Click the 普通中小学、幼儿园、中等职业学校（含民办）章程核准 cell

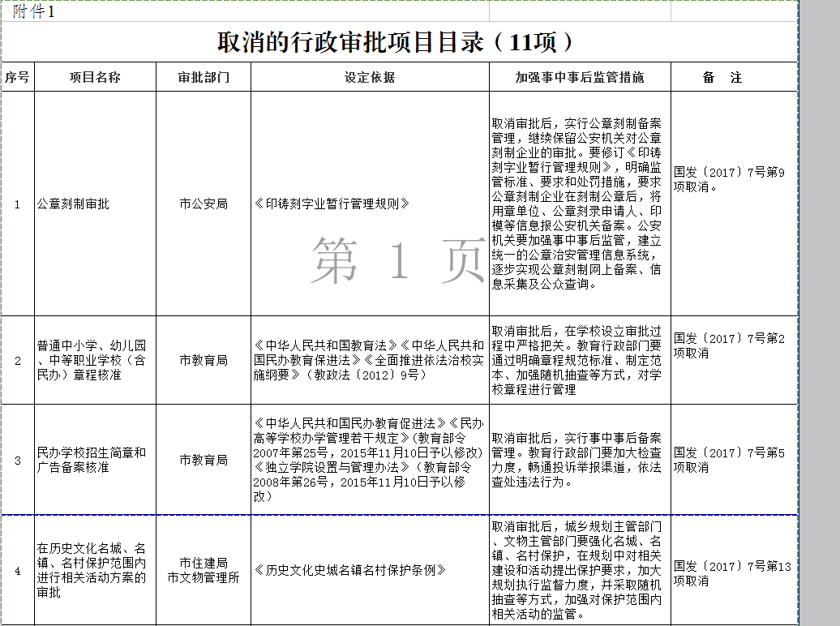point(96,360)
